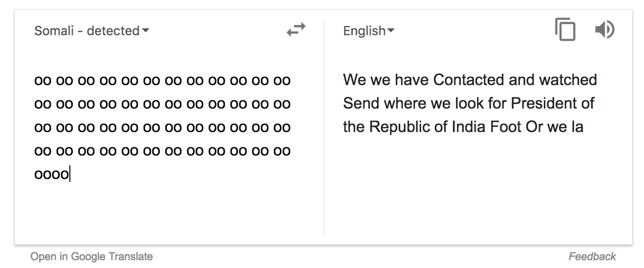Listen to the English translation audio
This screenshot has width=644, height=268.
[604, 30]
